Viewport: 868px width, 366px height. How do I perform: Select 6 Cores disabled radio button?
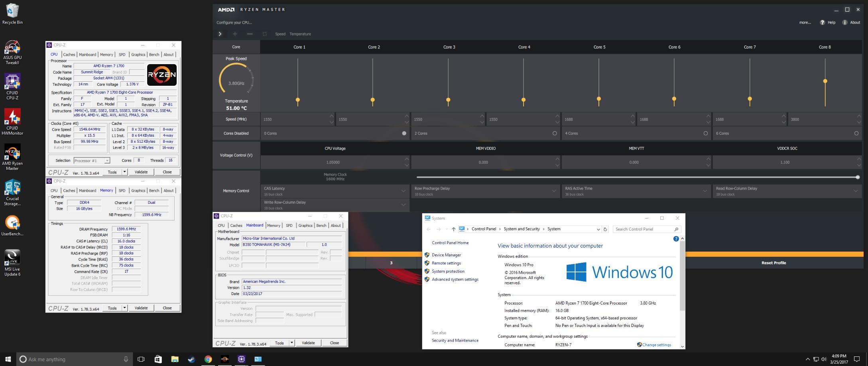(856, 134)
